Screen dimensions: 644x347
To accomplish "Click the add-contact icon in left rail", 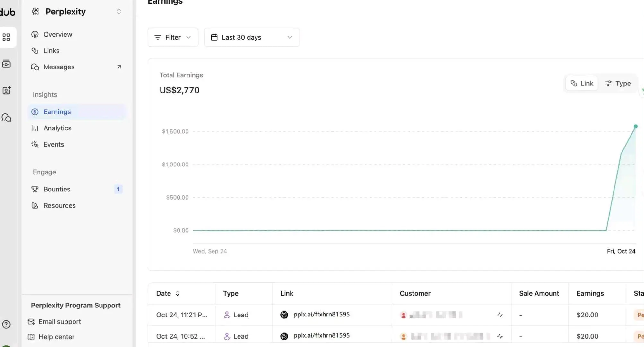I will pos(6,91).
